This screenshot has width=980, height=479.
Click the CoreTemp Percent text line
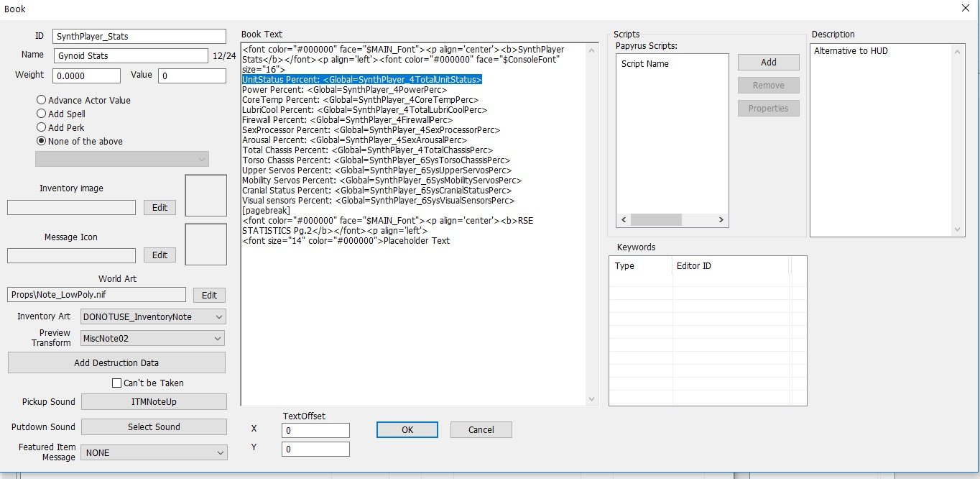point(360,100)
